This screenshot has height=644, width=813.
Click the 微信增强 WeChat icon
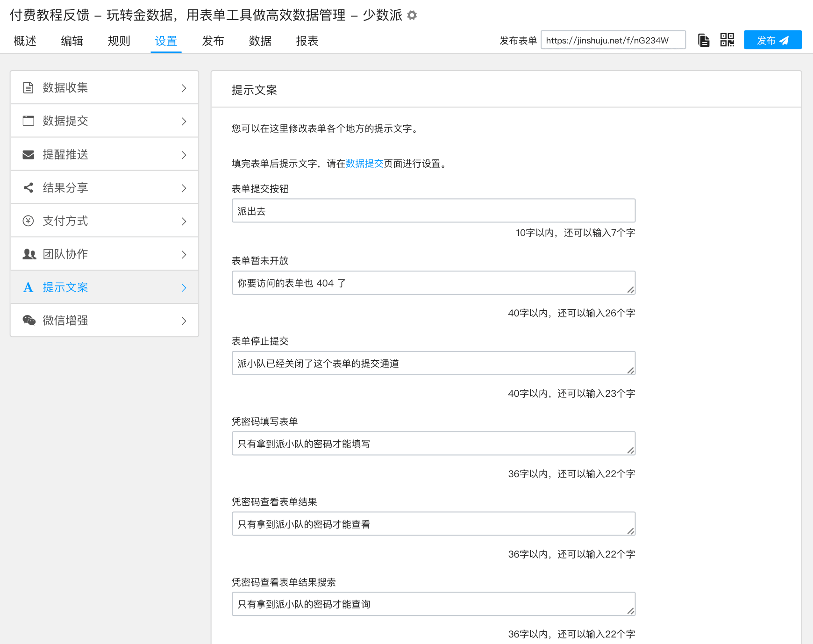tap(29, 321)
